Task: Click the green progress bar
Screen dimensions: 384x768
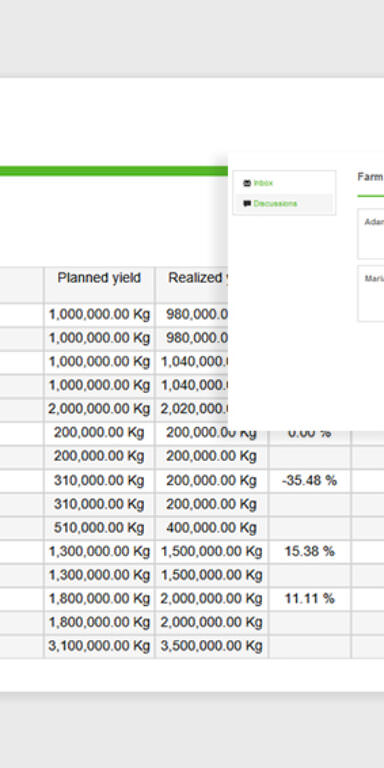Action: pos(114,171)
